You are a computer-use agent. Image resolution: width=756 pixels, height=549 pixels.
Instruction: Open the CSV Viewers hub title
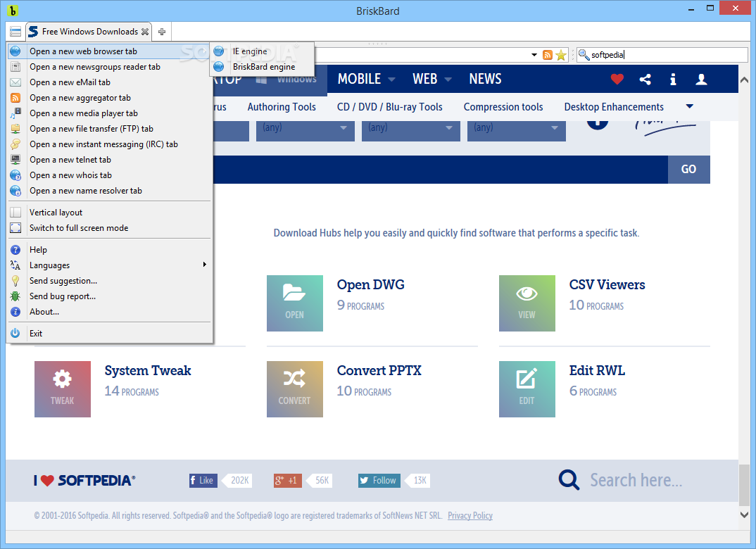tap(607, 285)
